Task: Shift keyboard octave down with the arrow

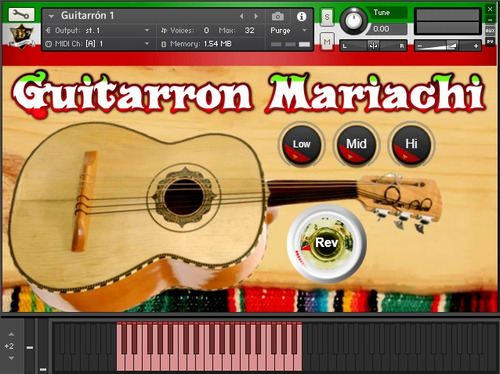Action: (x=11, y=358)
